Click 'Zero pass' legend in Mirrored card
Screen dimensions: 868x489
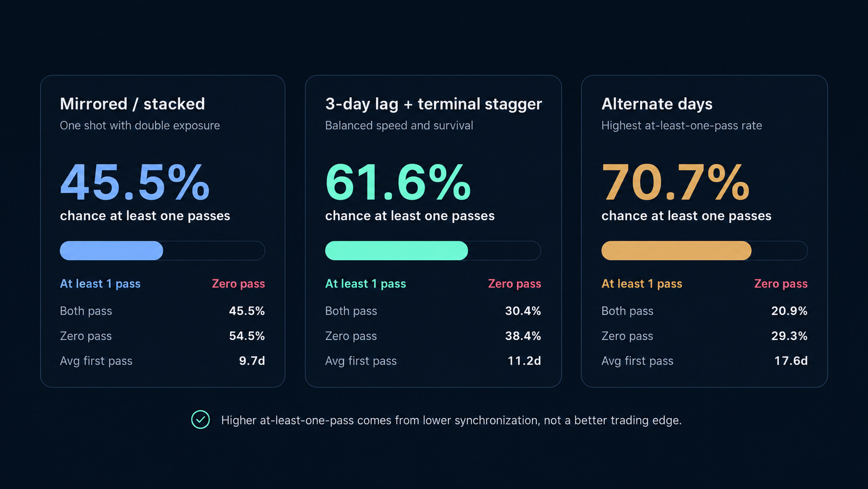tap(238, 284)
